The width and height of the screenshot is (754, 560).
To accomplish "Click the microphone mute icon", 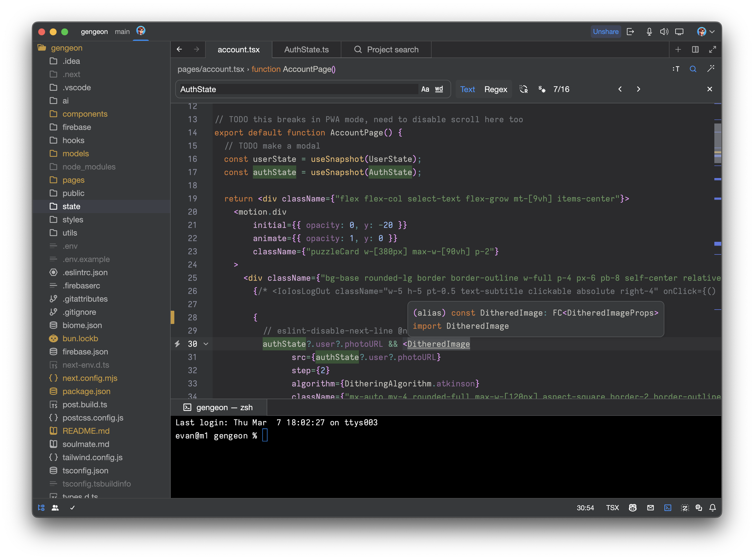I will [x=649, y=32].
